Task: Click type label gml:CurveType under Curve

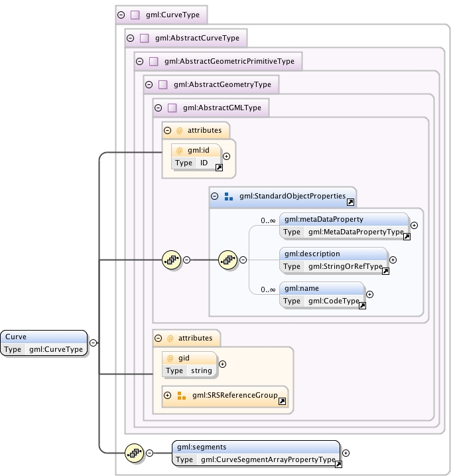Action: pyautogui.click(x=56, y=349)
